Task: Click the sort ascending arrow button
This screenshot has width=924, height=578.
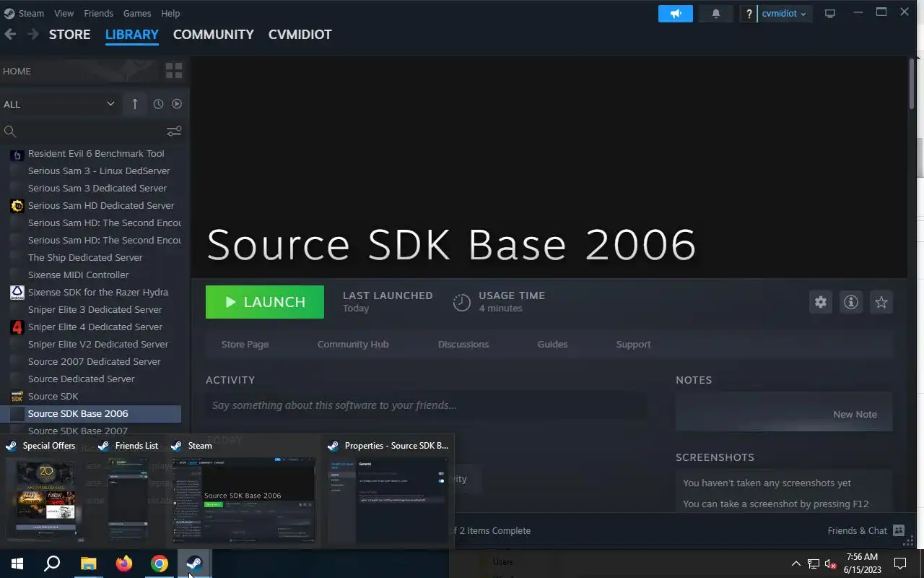Action: pos(135,104)
